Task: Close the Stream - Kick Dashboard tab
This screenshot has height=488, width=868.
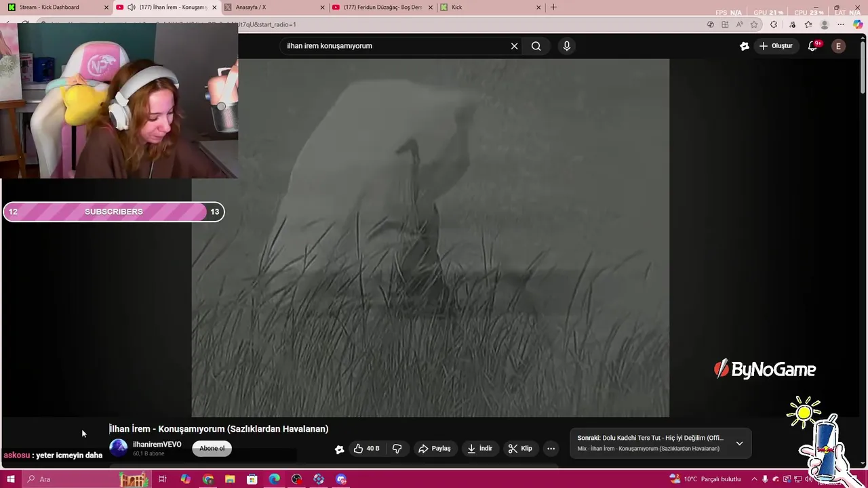Action: pyautogui.click(x=106, y=7)
